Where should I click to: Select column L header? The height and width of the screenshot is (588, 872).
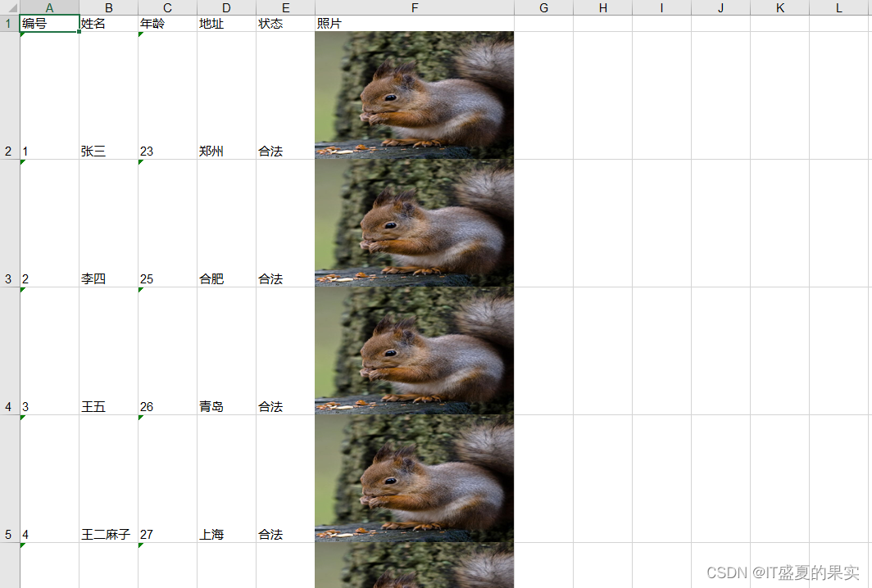click(840, 7)
